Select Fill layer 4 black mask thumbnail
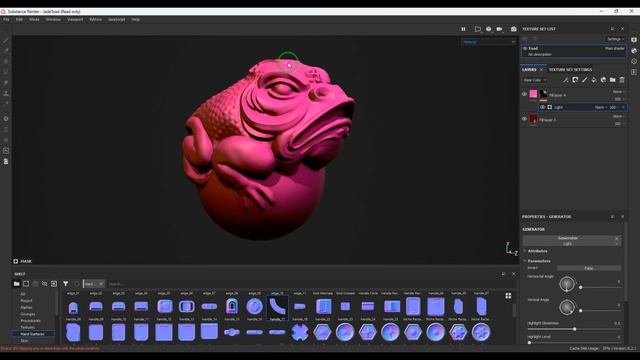The height and width of the screenshot is (360, 640). coord(543,94)
